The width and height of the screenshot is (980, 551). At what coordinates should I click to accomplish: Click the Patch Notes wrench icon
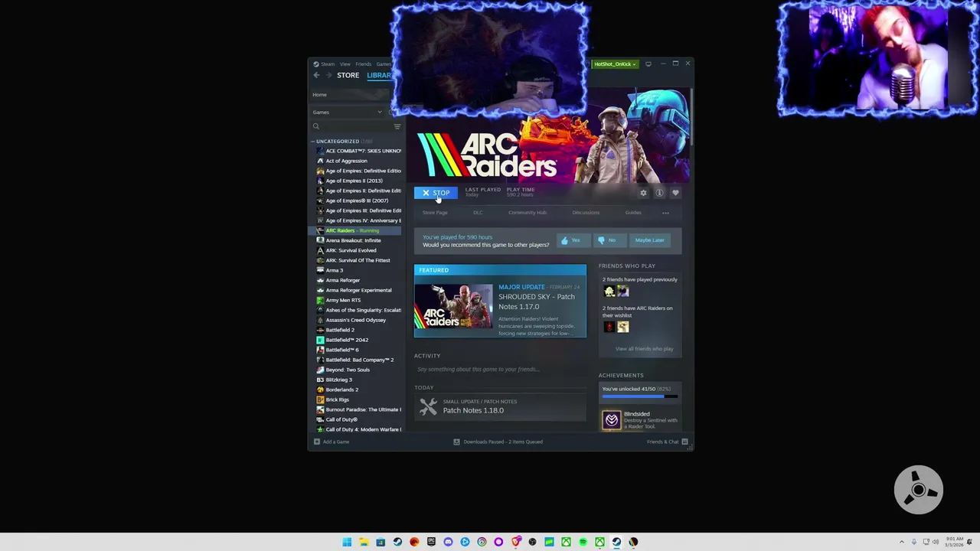pos(428,406)
